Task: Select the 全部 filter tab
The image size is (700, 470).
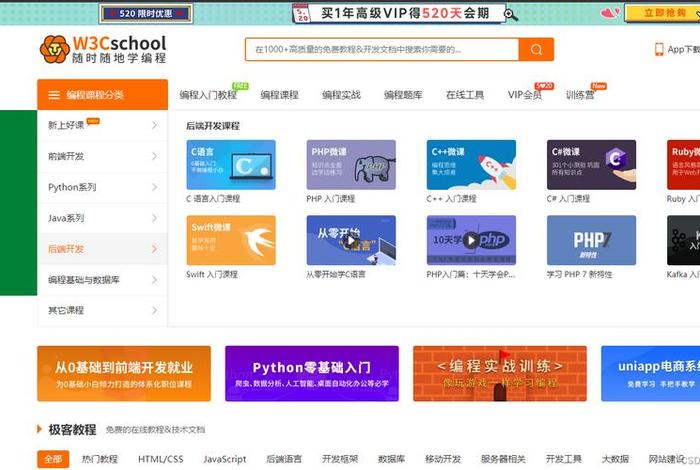Action: (53, 459)
